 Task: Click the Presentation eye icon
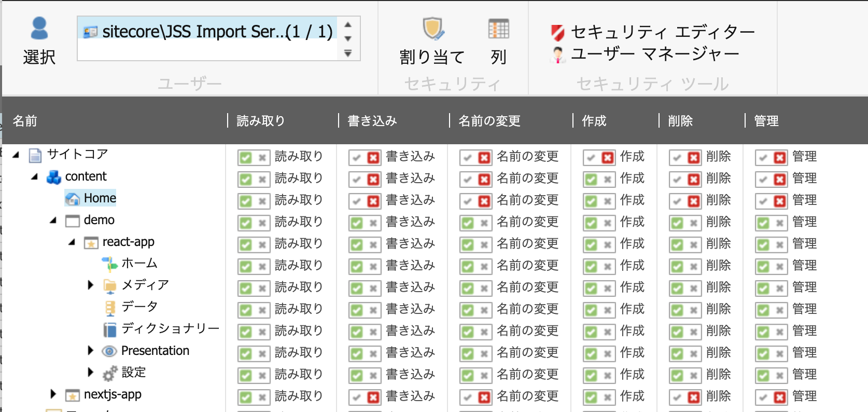pos(109,351)
